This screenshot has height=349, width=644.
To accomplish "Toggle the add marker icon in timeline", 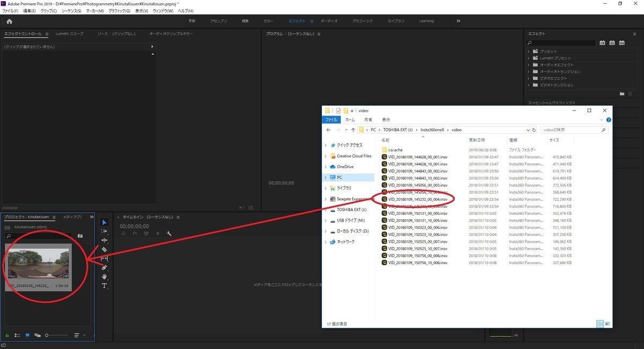I will tap(158, 234).
